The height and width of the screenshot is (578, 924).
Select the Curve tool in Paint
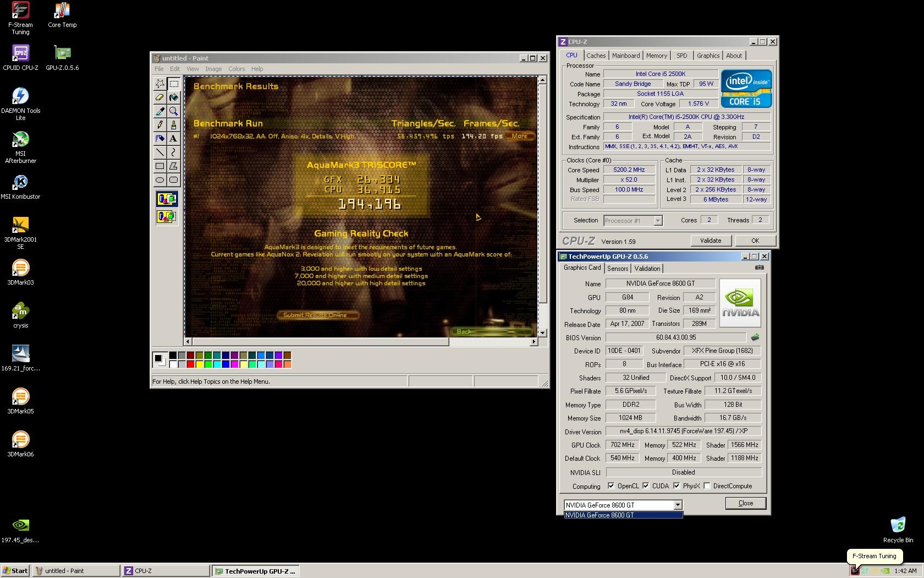(173, 152)
